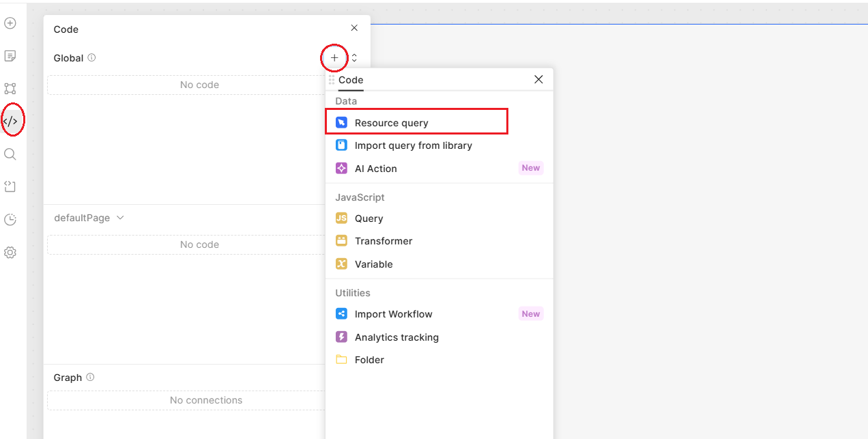Click the Import Workflow icon
Image resolution: width=868 pixels, height=439 pixels.
coord(341,314)
